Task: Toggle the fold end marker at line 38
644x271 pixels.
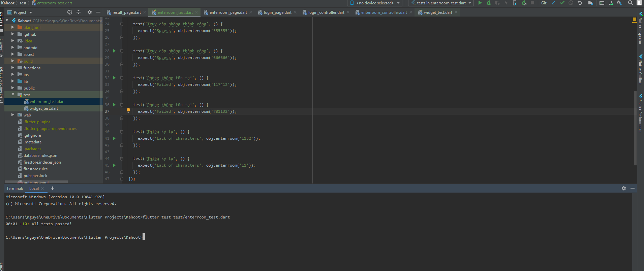Action: tap(122, 118)
